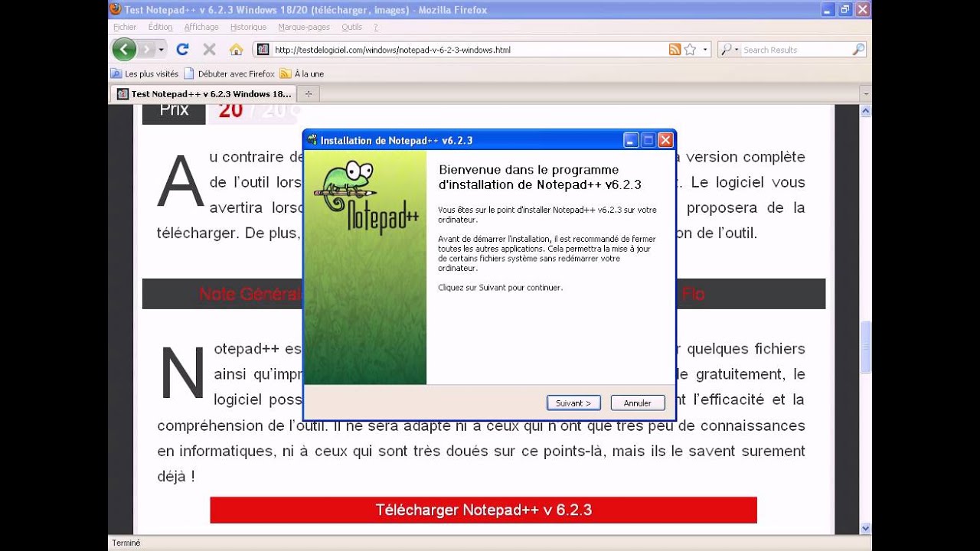Click the site favicon in the address bar
The height and width of the screenshot is (551, 980).
click(x=263, y=50)
